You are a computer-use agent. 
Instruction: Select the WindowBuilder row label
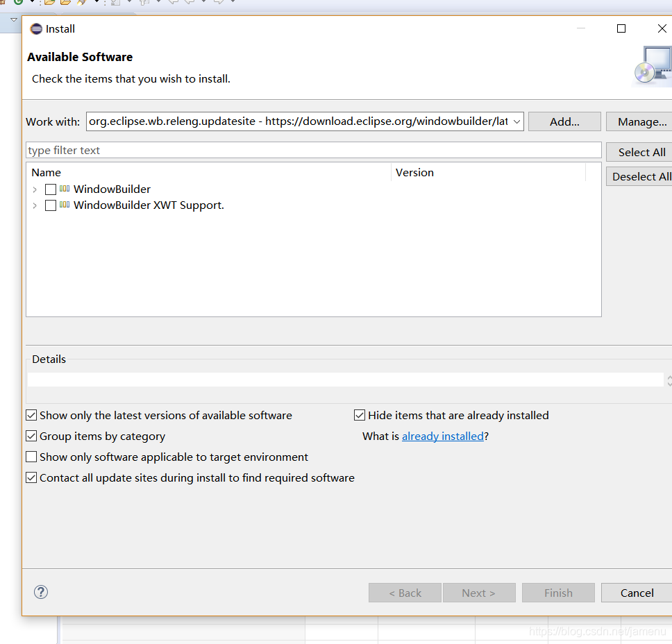coord(112,189)
